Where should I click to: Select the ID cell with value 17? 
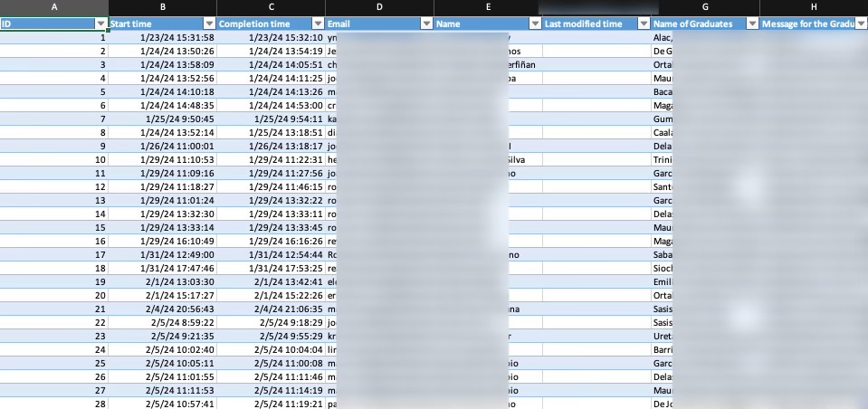pyautogui.click(x=53, y=254)
